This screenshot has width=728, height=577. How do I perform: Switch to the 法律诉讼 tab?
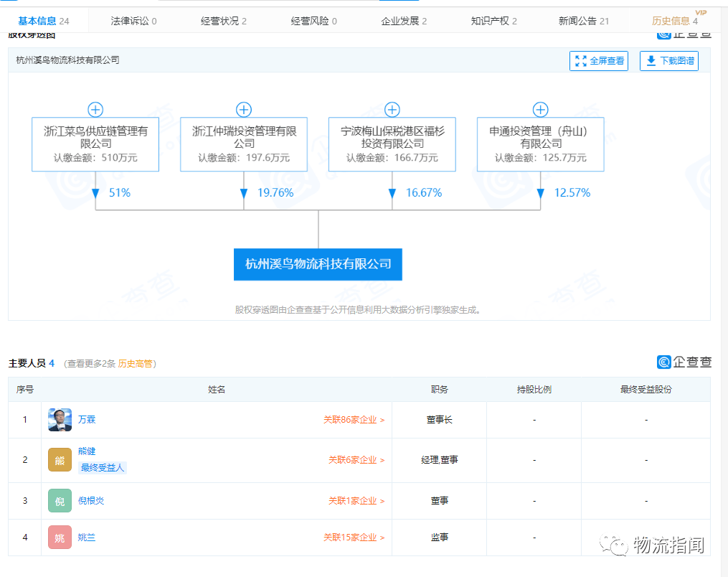pyautogui.click(x=133, y=21)
